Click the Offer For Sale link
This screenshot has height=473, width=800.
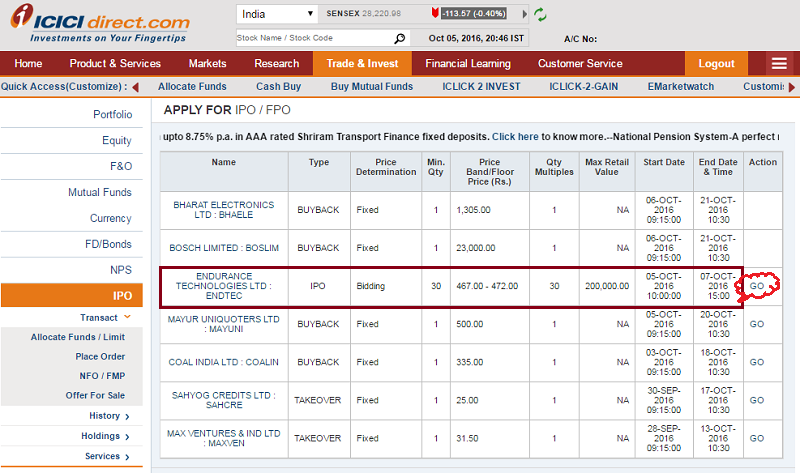pos(95,395)
